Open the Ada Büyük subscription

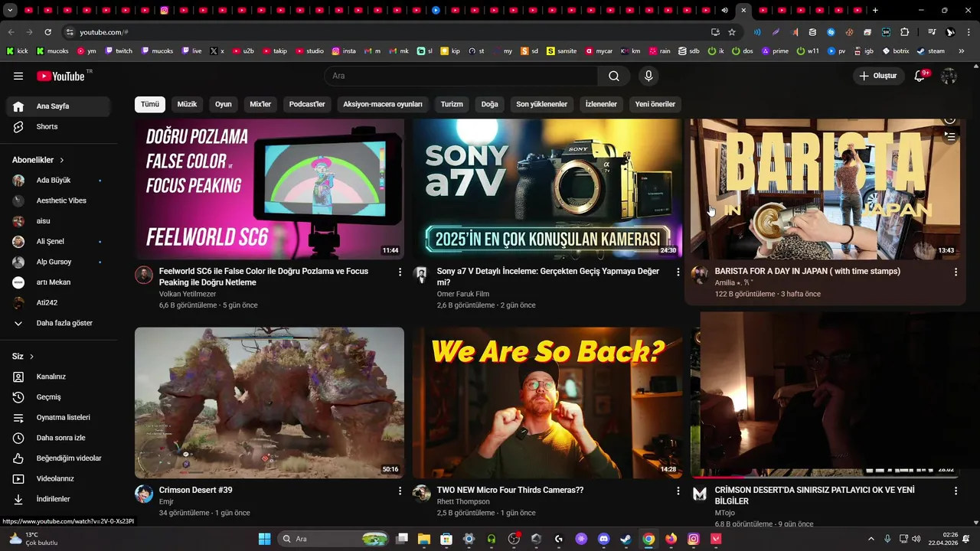pos(58,181)
